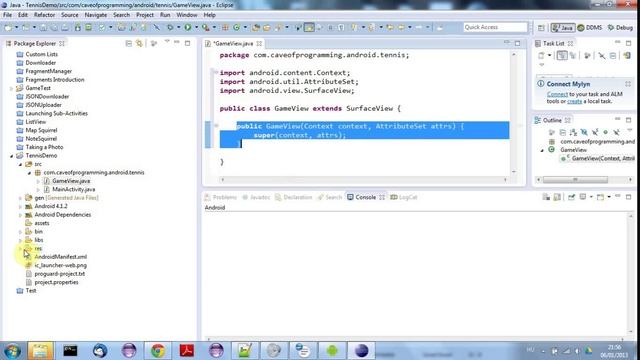Screen dimensions: 640x360
Task: Select the Java perspective button
Action: click(x=563, y=28)
